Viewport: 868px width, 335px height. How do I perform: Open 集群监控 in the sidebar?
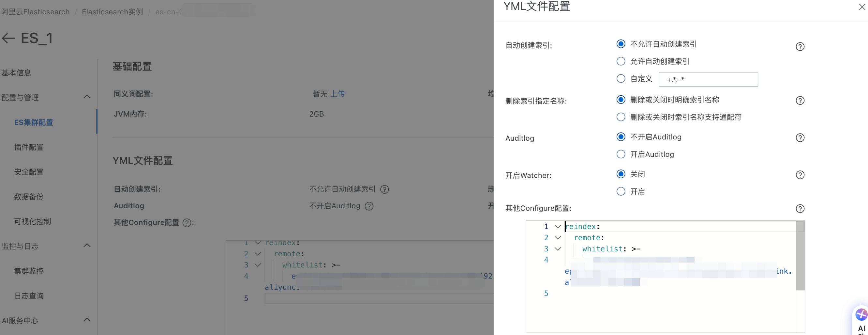click(29, 271)
